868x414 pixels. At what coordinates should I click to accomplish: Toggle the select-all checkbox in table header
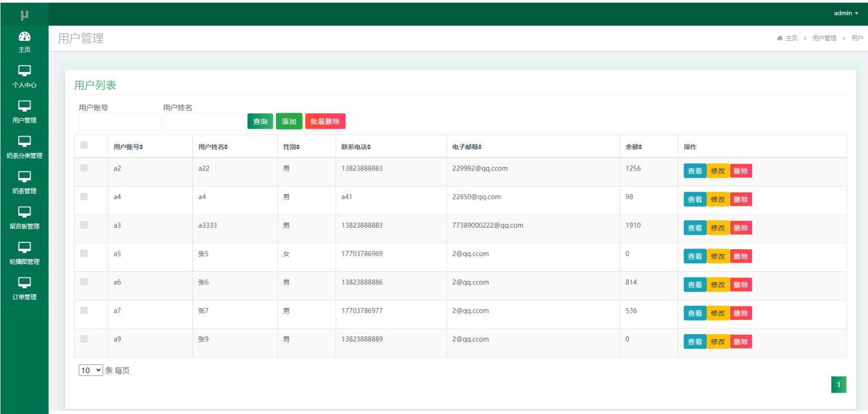[84, 145]
